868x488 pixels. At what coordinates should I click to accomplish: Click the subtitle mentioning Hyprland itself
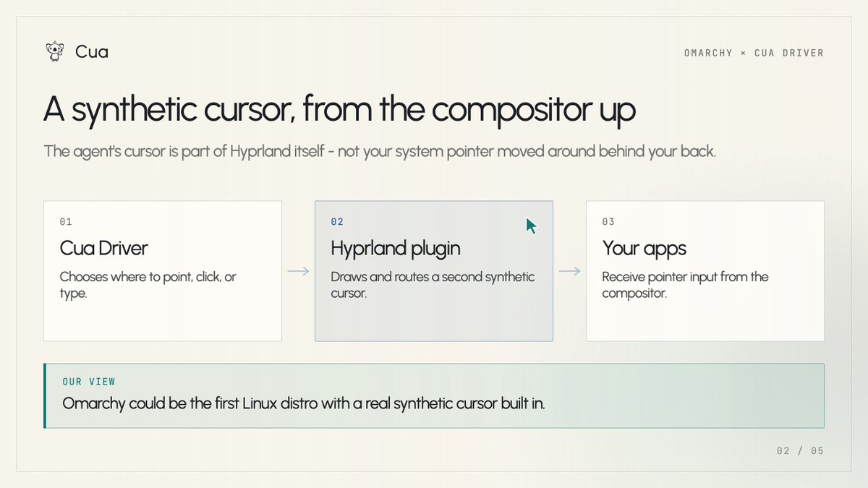(380, 152)
